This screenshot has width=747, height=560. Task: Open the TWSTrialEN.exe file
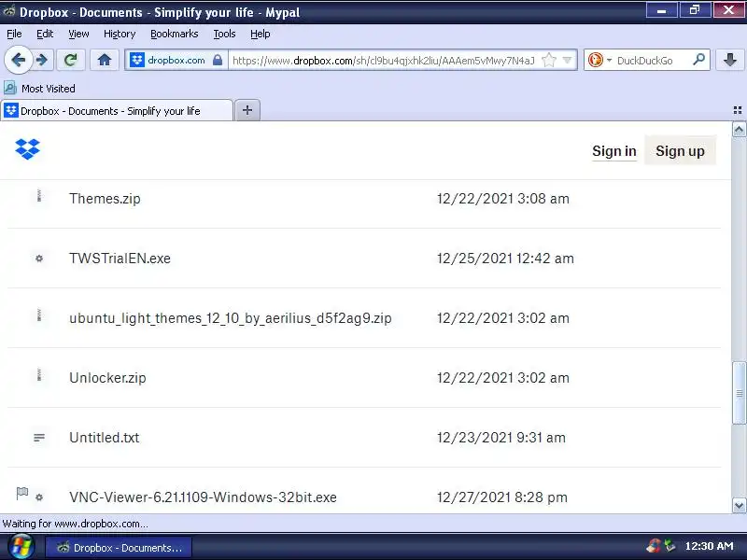[120, 259]
